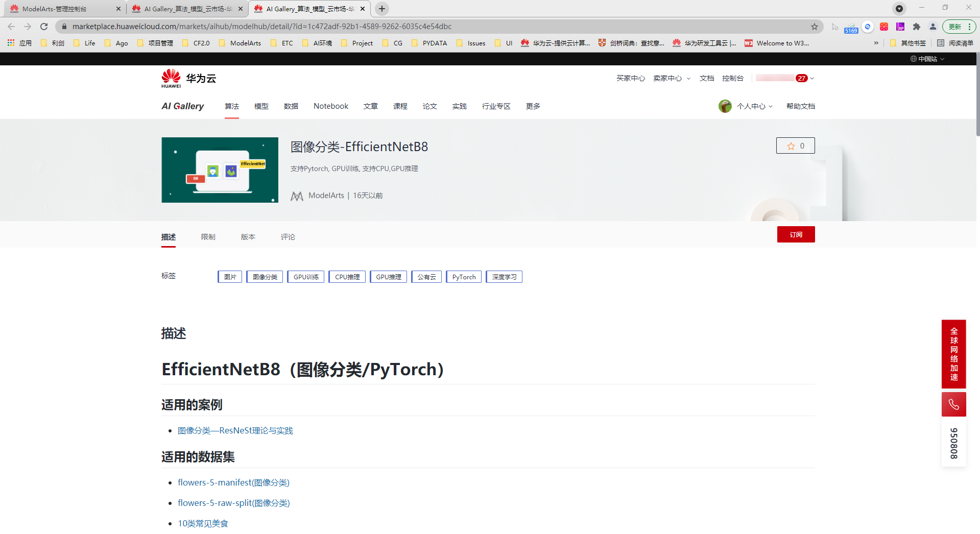This screenshot has width=980, height=534.
Task: Open 图像分类—ResNeSt理论与实践 link
Action: pyautogui.click(x=235, y=431)
